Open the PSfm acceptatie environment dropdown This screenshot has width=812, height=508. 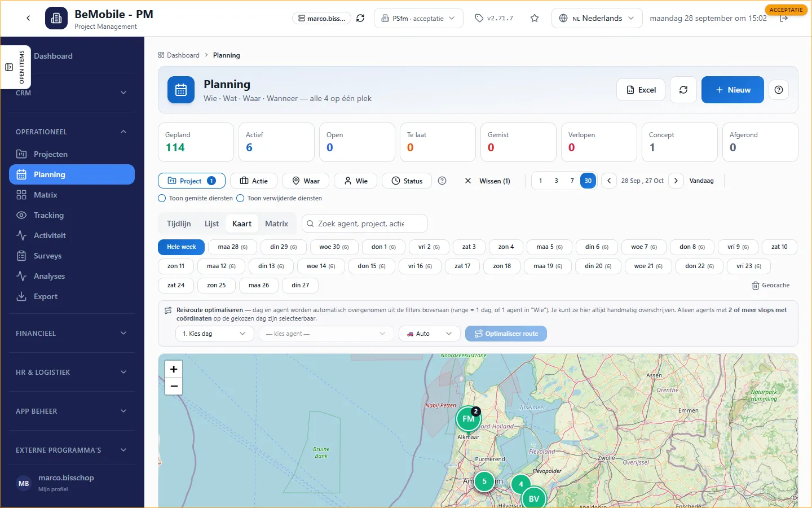tap(419, 18)
